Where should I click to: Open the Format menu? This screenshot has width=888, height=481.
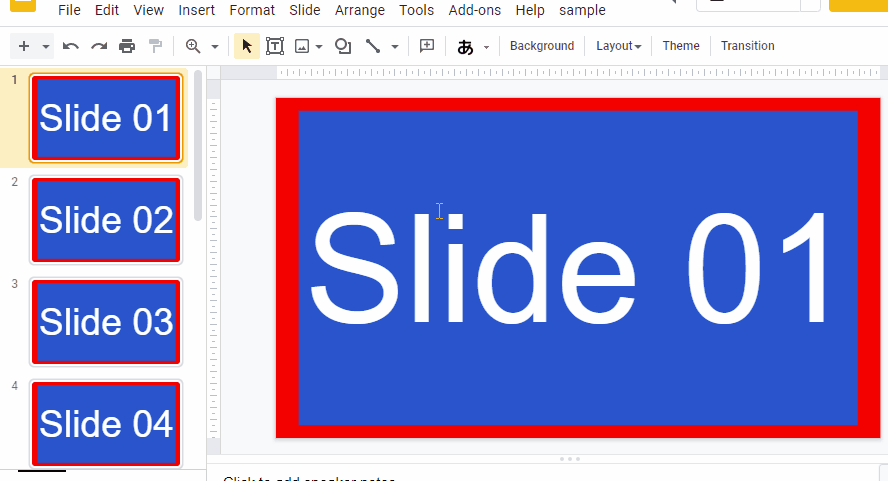[252, 10]
